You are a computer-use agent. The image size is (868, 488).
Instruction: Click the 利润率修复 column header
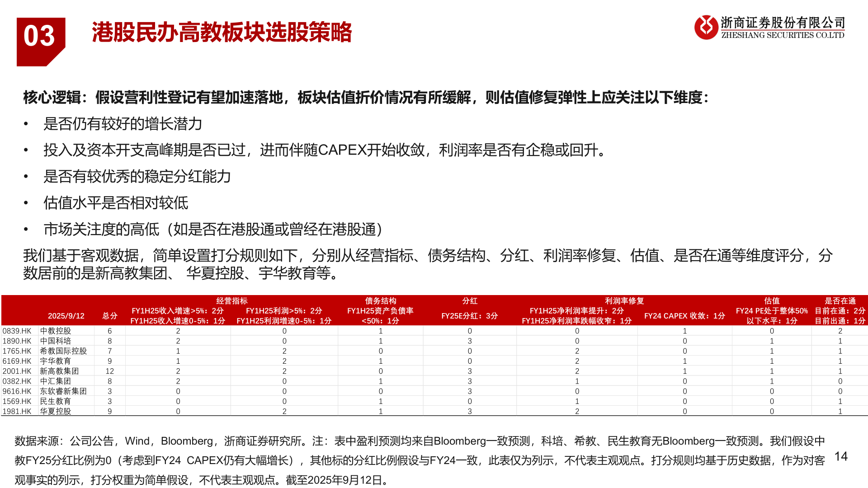(x=624, y=301)
